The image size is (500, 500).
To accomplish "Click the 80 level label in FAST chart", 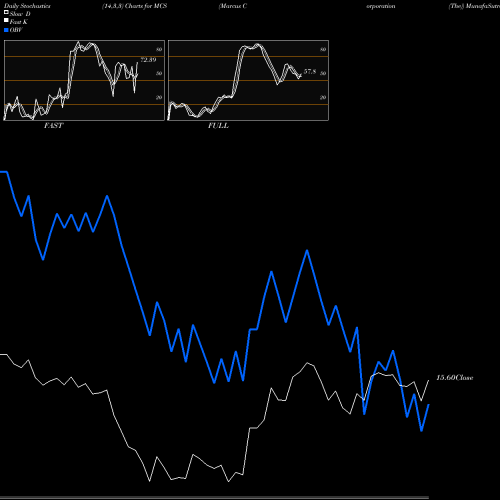I will pos(159,49).
